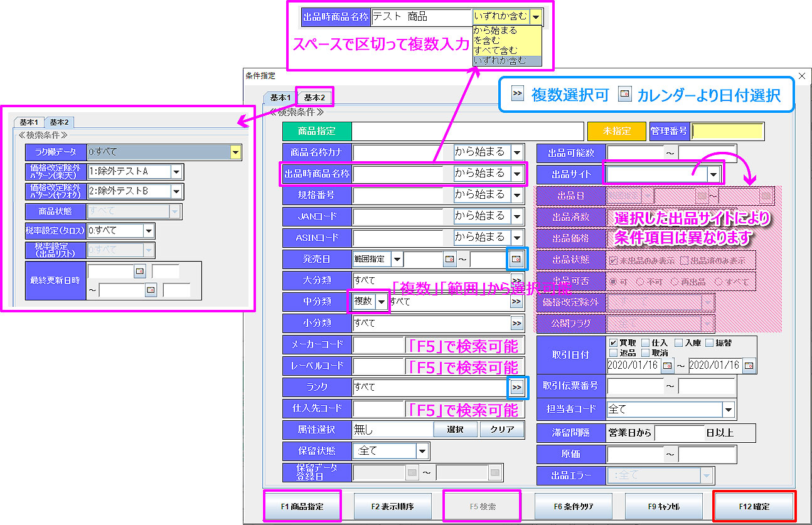The width and height of the screenshot is (812, 525).
Task: Open calendar for 取引日付 start date
Action: point(668,365)
